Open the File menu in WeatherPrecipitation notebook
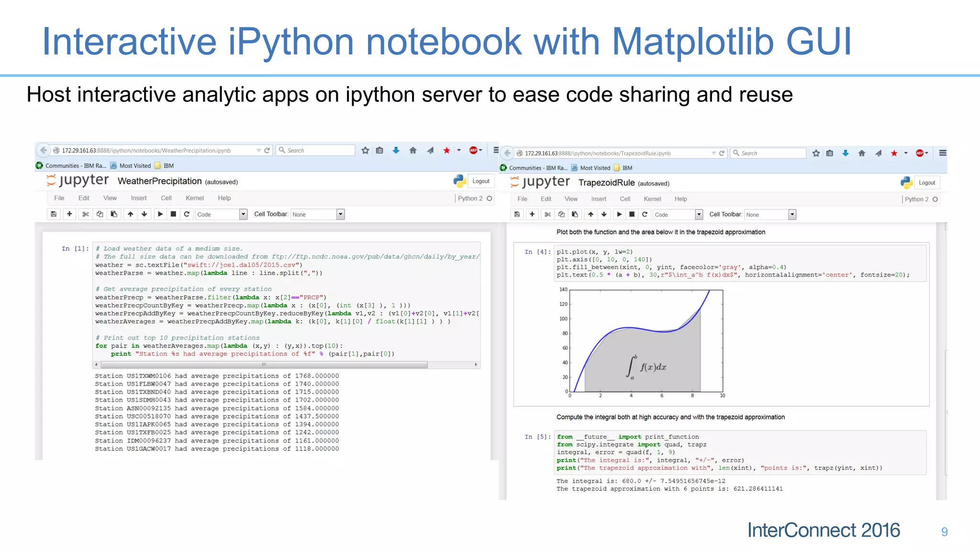The height and width of the screenshot is (551, 980). (59, 198)
